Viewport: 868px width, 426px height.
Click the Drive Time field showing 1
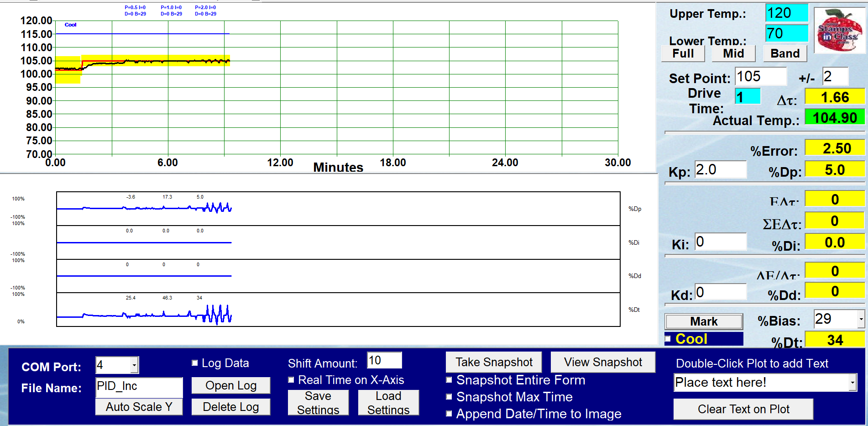point(748,97)
